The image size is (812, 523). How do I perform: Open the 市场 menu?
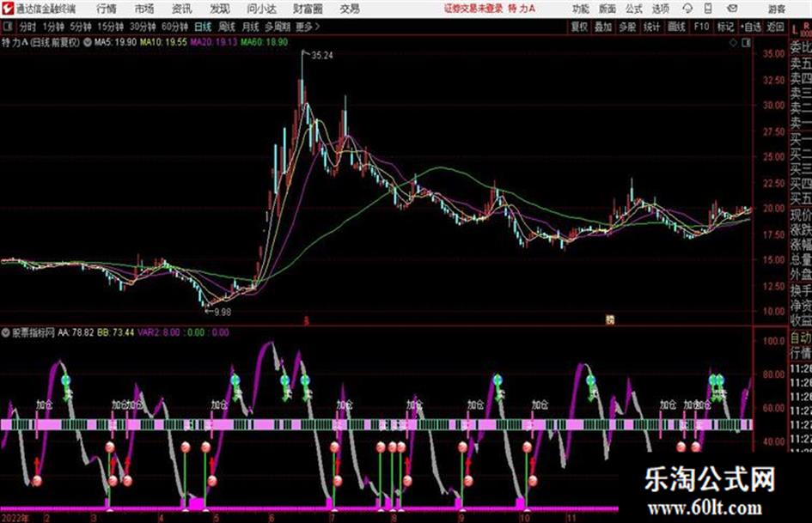point(144,9)
